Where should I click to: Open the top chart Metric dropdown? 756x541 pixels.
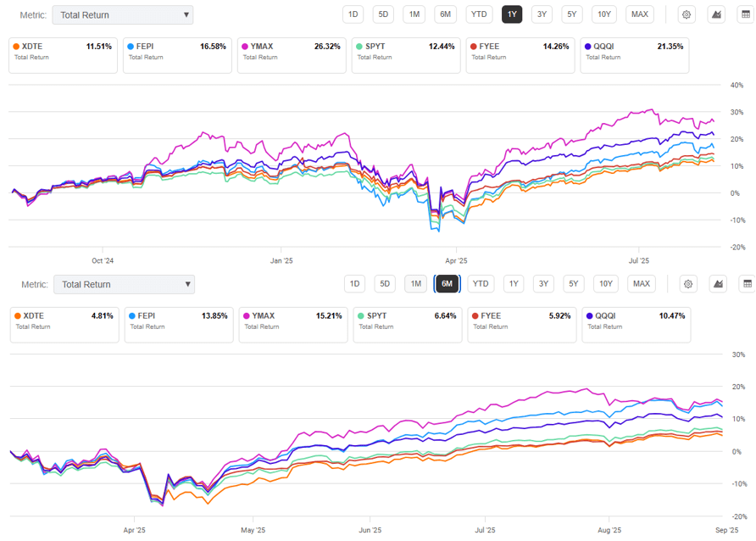(123, 14)
